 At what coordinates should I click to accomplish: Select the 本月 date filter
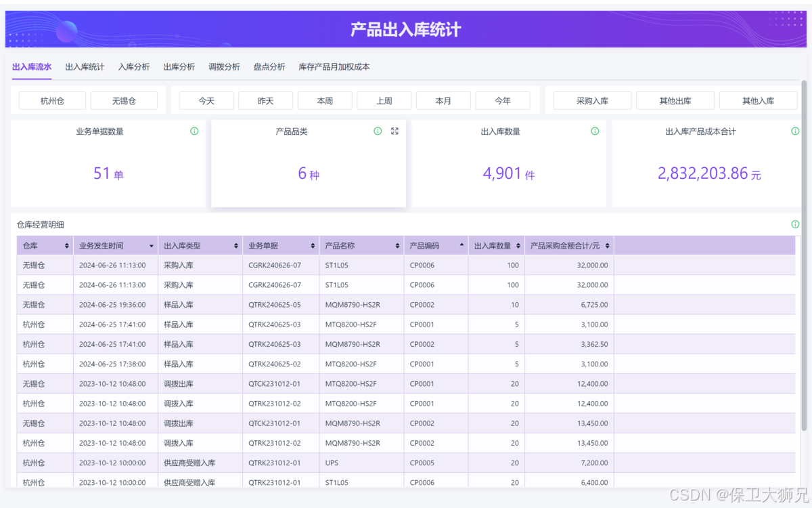(x=443, y=101)
